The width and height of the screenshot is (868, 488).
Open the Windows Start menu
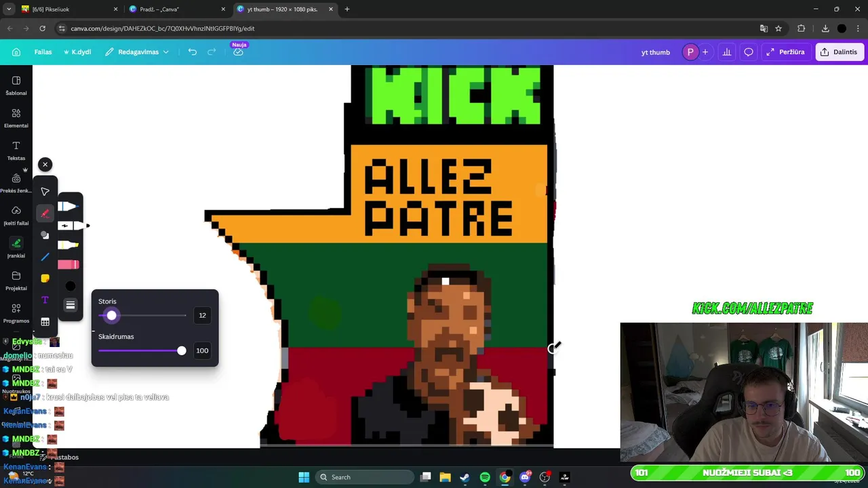click(x=304, y=477)
